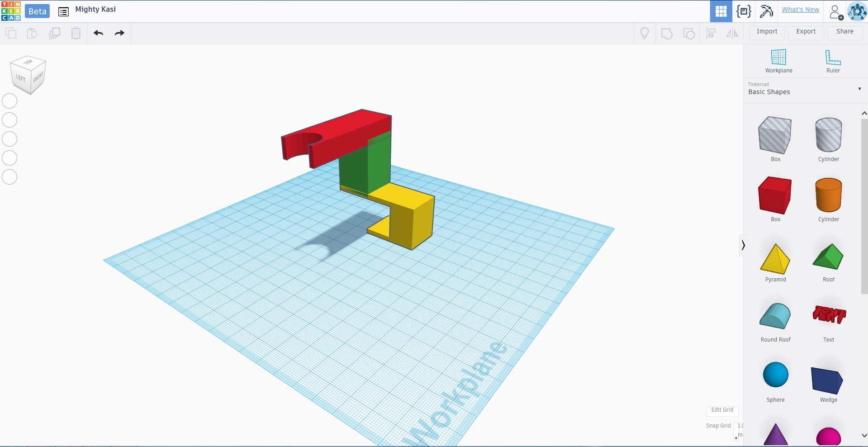This screenshot has width=868, height=447.
Task: Click the Share button
Action: pyautogui.click(x=844, y=32)
